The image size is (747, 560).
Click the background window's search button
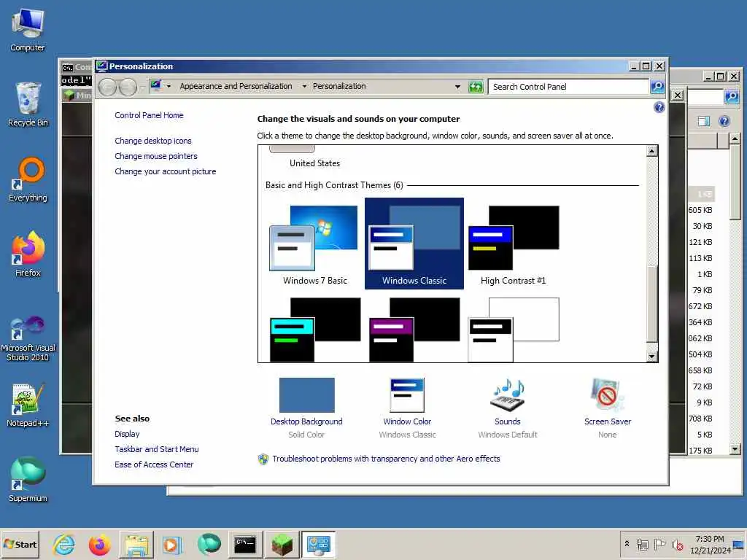tap(731, 97)
